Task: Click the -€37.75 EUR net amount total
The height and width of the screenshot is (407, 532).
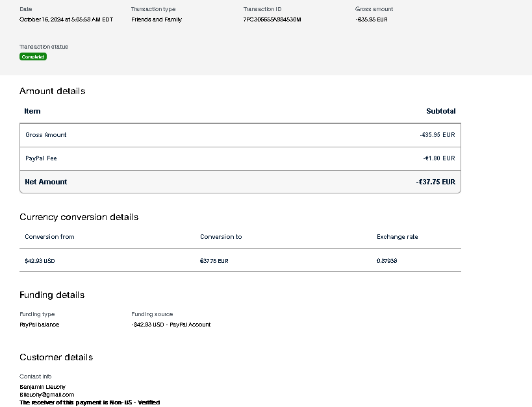Action: pyautogui.click(x=435, y=182)
